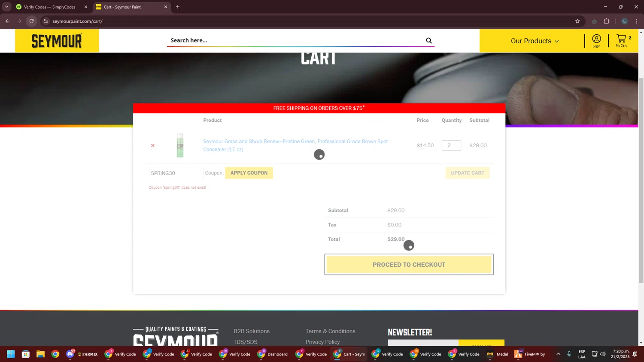The height and width of the screenshot is (362, 644).
Task: Click the quantity field showing 2
Action: [451, 145]
